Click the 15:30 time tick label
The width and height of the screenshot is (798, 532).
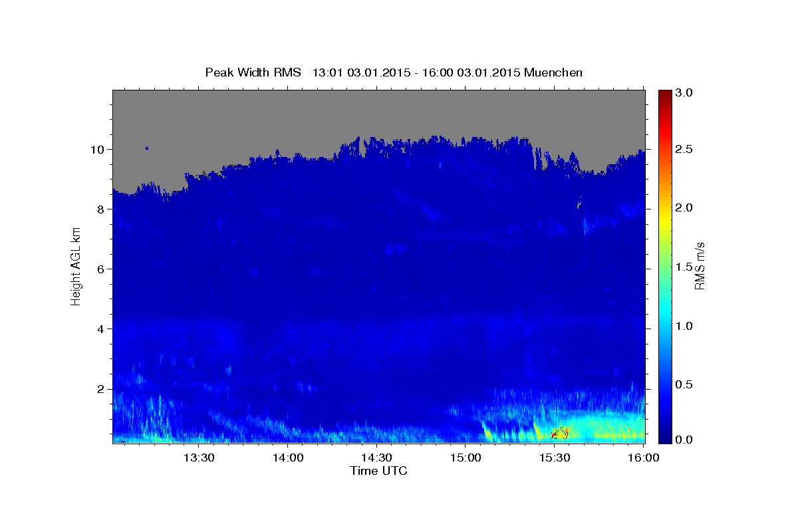coord(555,458)
